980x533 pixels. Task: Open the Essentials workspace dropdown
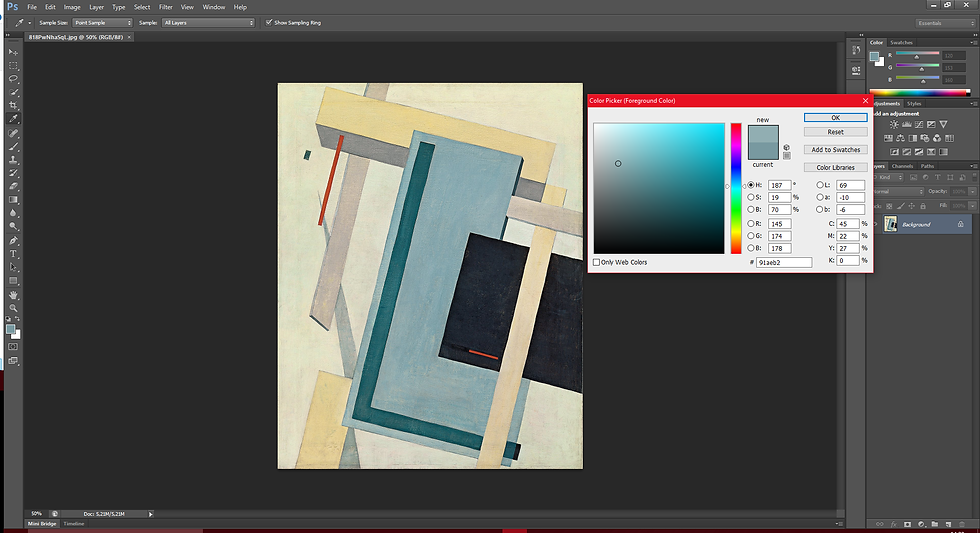[946, 23]
